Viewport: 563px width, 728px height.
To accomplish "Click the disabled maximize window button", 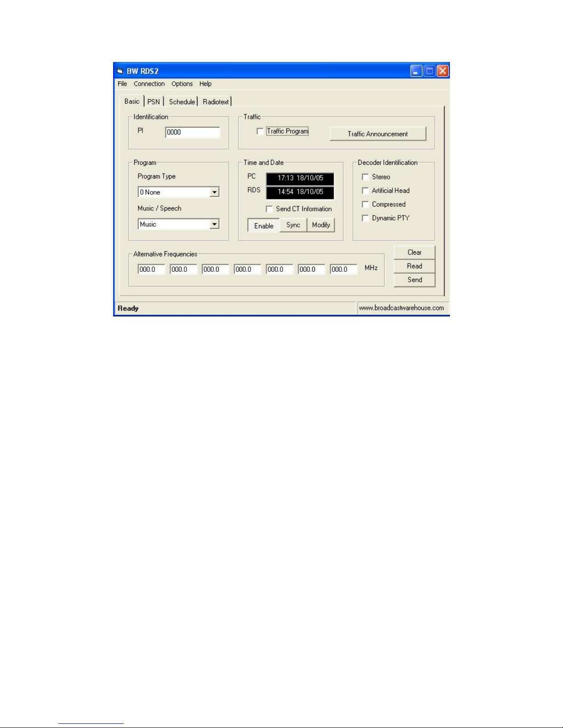I will [429, 71].
